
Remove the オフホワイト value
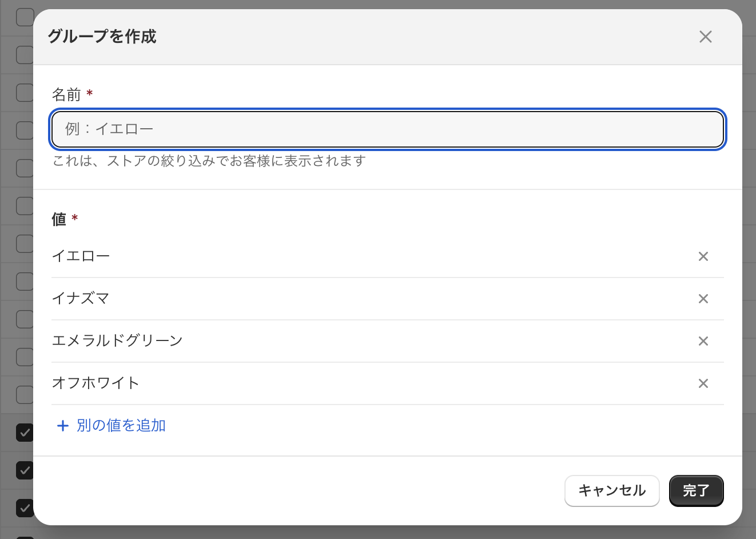[703, 383]
